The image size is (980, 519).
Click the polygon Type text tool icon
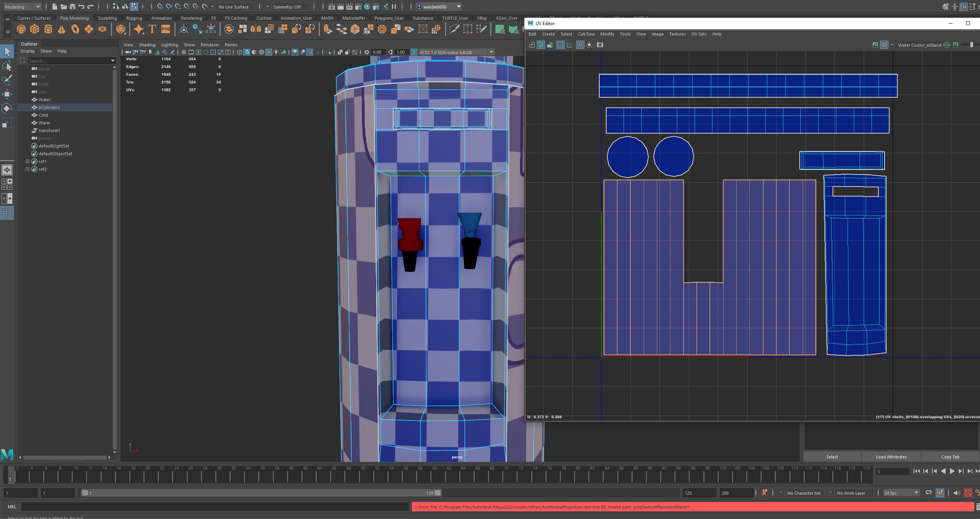(152, 29)
